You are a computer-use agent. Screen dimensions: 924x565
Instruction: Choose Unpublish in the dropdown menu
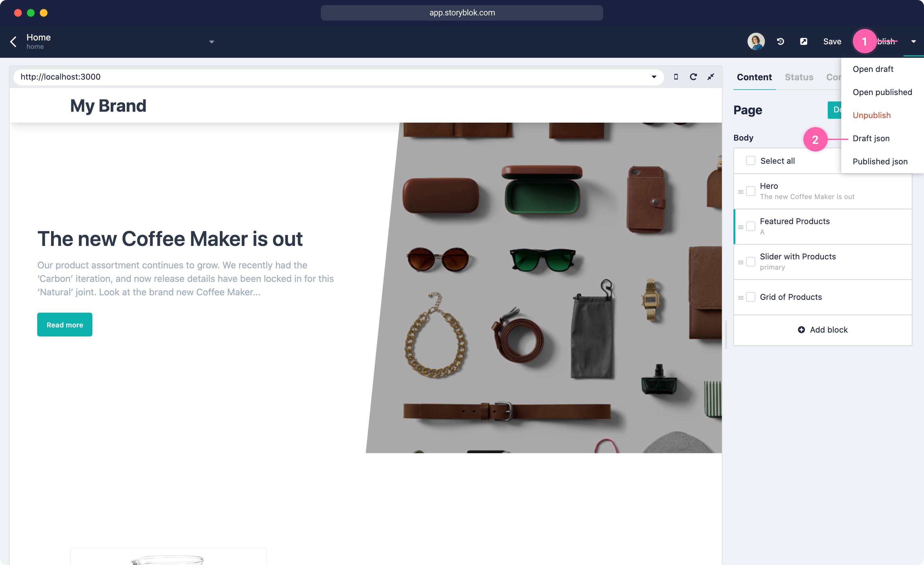[x=871, y=115]
